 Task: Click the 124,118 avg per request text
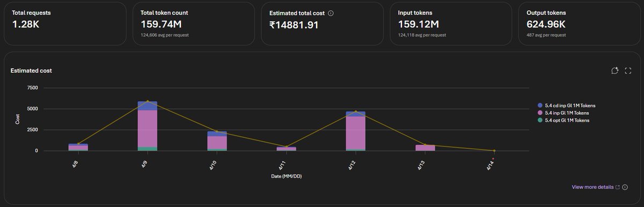[422, 35]
